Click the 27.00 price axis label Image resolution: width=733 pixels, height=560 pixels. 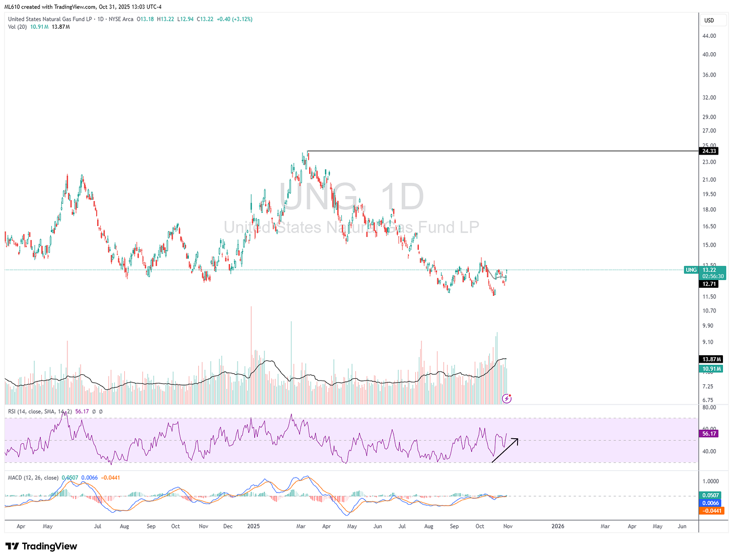coord(709,131)
